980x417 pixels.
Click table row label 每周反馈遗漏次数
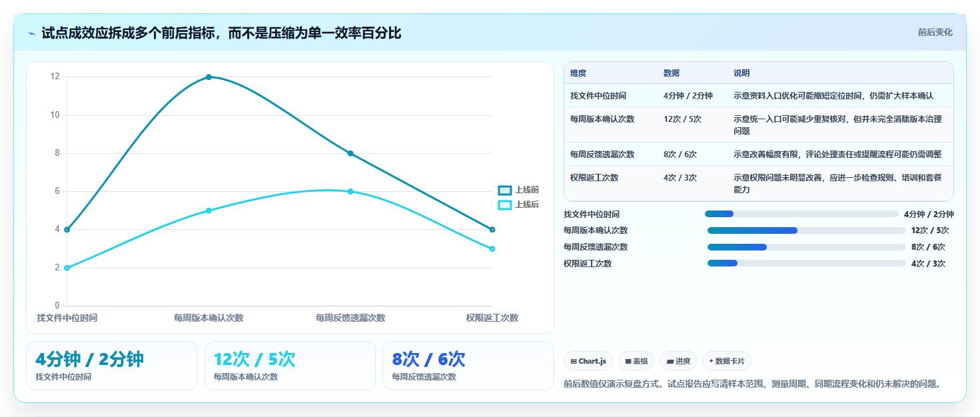pos(602,154)
